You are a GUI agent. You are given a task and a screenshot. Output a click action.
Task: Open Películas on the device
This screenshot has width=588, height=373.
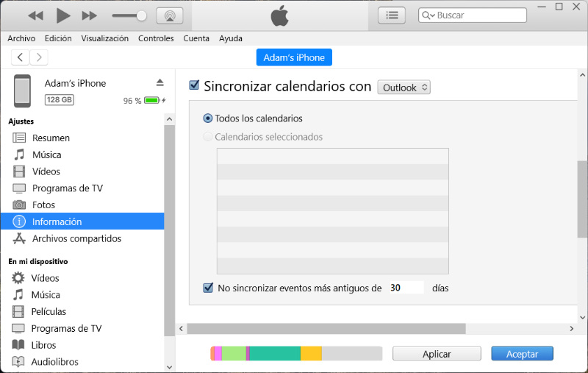(x=82, y=311)
